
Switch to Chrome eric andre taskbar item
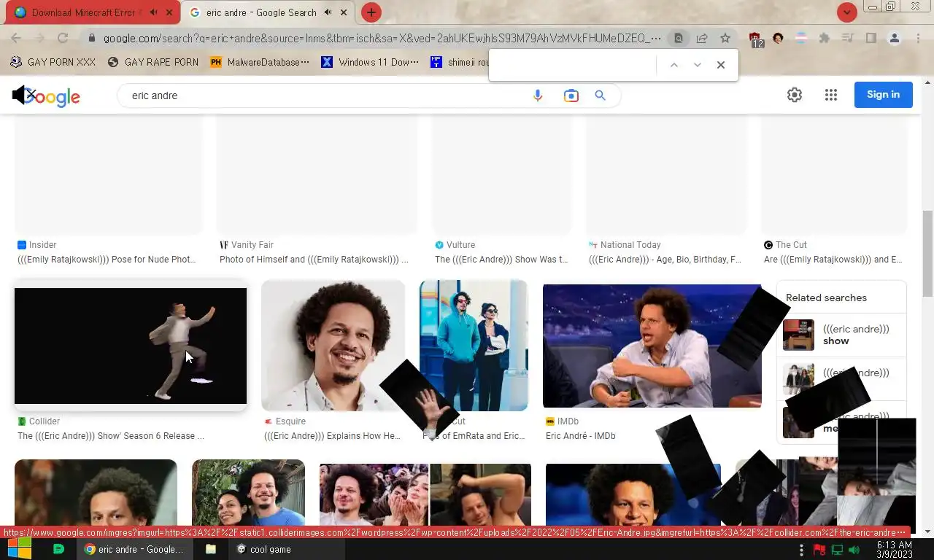tap(135, 549)
